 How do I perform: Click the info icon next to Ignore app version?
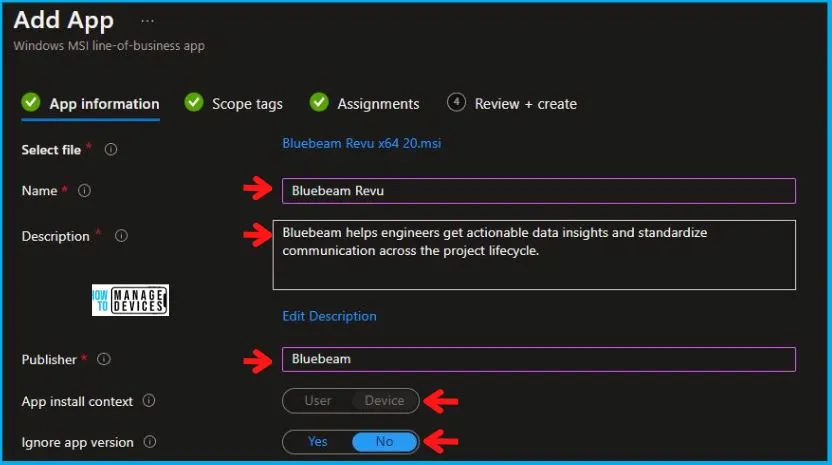coord(150,442)
